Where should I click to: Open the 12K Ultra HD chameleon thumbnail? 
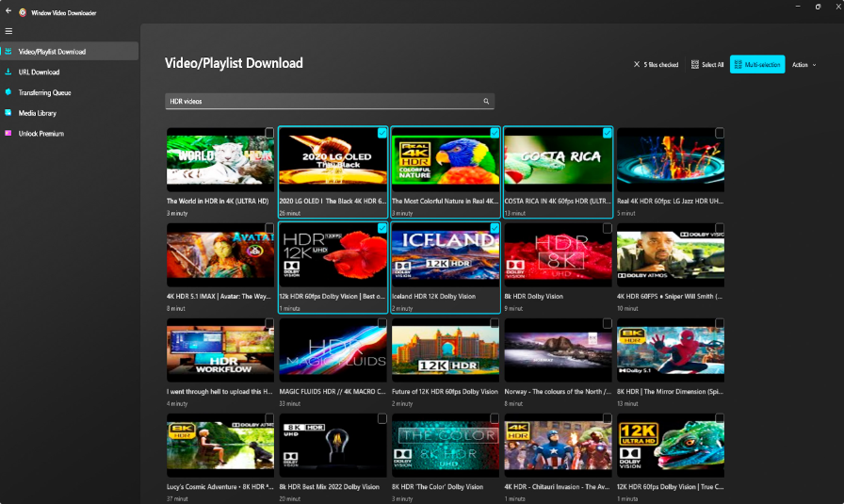[670, 446]
